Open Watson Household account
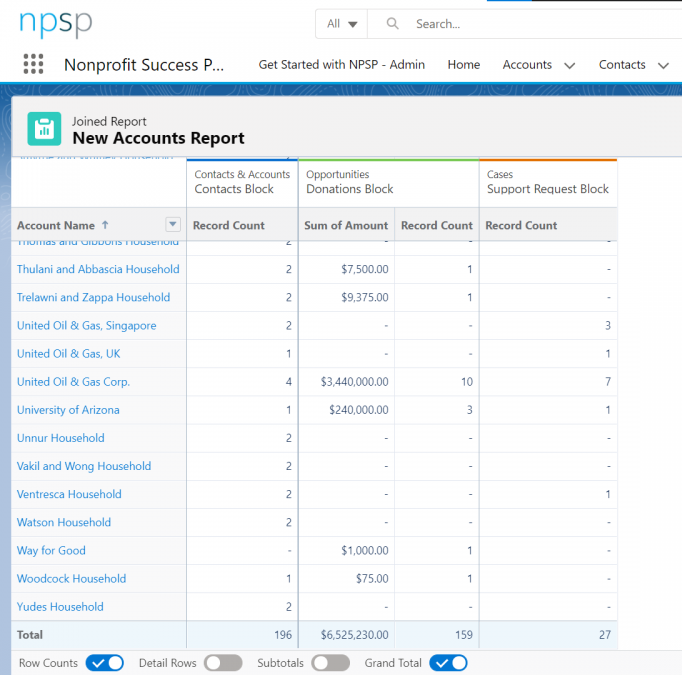682x675 pixels. point(64,522)
